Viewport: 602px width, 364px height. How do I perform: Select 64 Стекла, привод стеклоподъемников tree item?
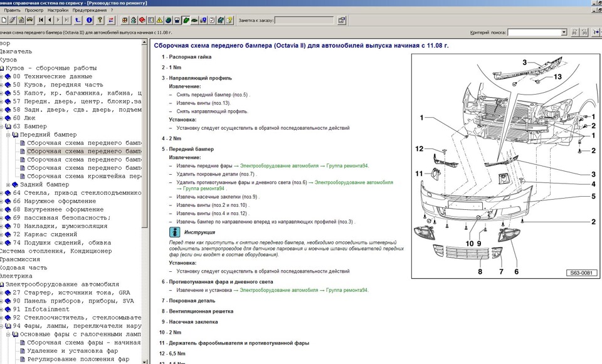pos(77,193)
